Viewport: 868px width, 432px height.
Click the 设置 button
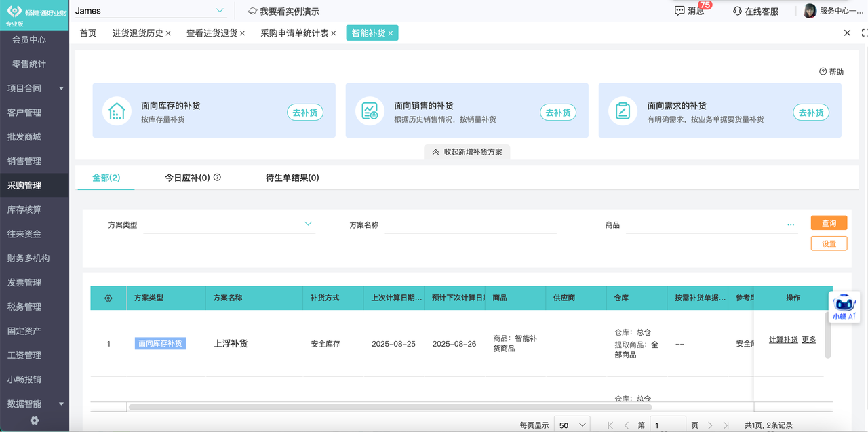(x=829, y=243)
